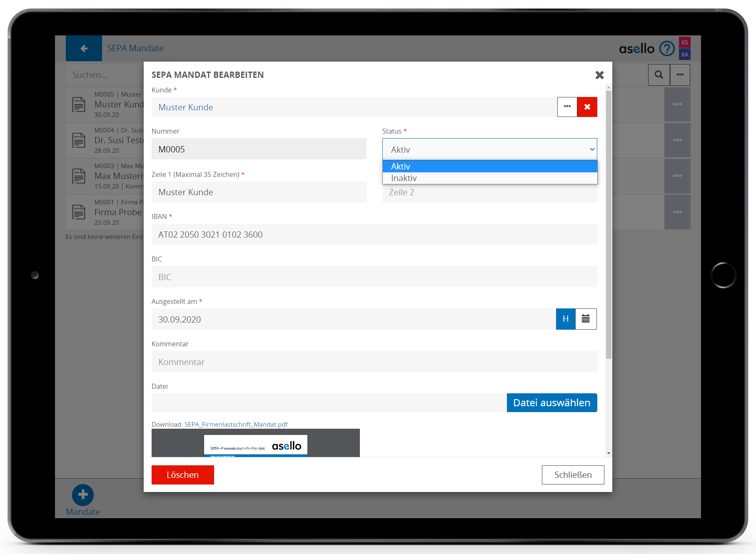Click Datei auswählen button
The height and width of the screenshot is (554, 756).
pyautogui.click(x=551, y=403)
